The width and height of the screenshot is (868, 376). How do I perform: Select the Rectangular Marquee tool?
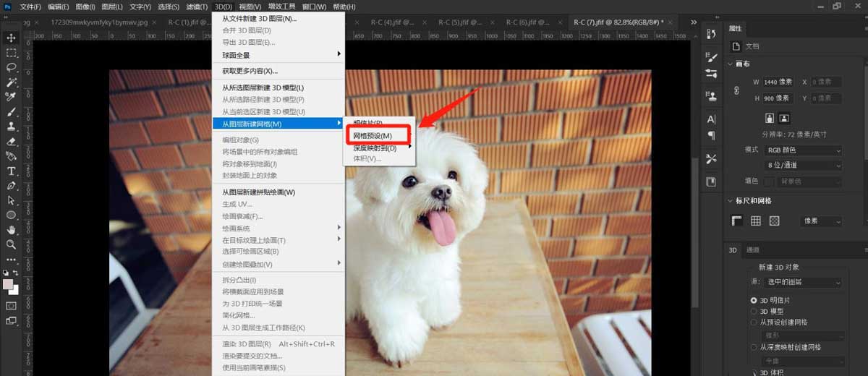click(12, 53)
